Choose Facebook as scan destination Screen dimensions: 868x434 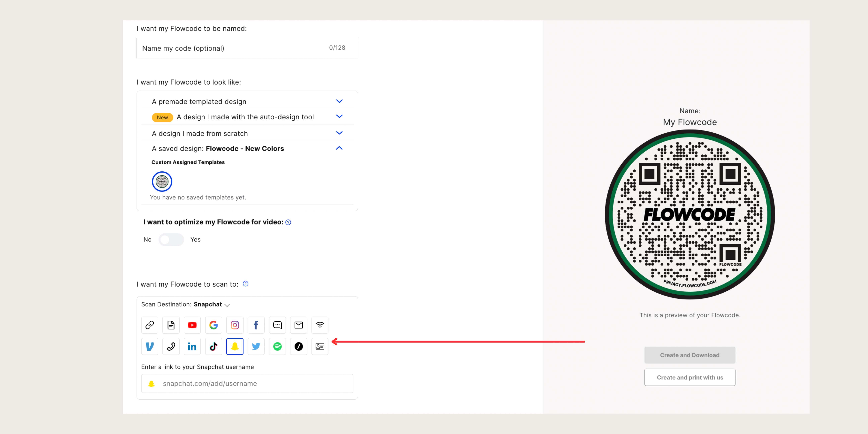pos(256,325)
